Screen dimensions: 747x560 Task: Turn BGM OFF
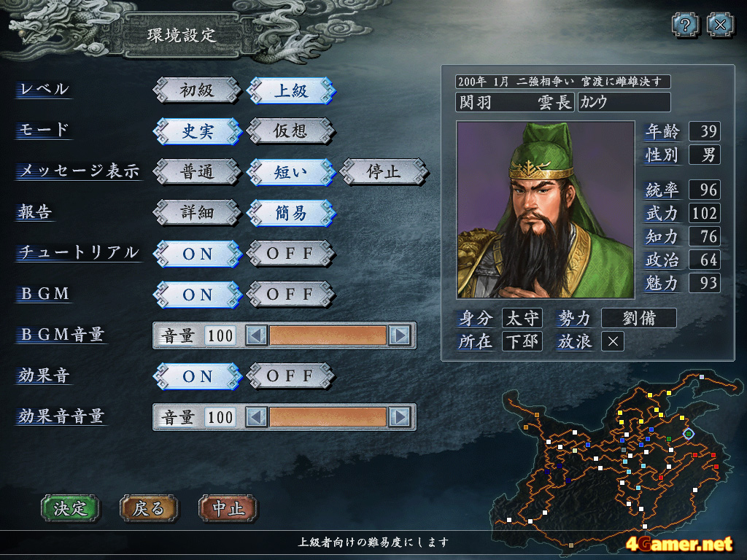pyautogui.click(x=290, y=295)
